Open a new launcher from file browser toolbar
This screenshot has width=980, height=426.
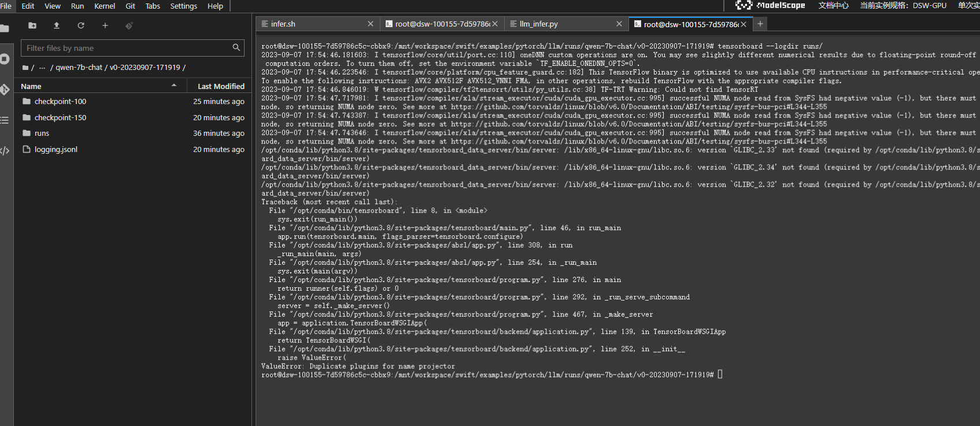click(105, 25)
